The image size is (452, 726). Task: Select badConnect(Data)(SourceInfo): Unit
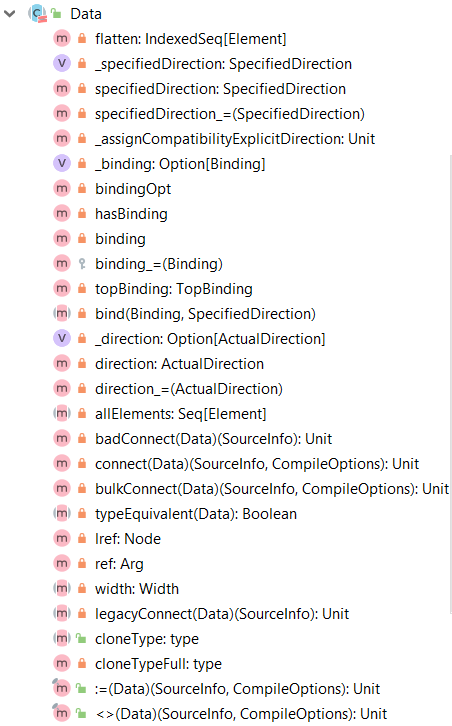click(213, 439)
